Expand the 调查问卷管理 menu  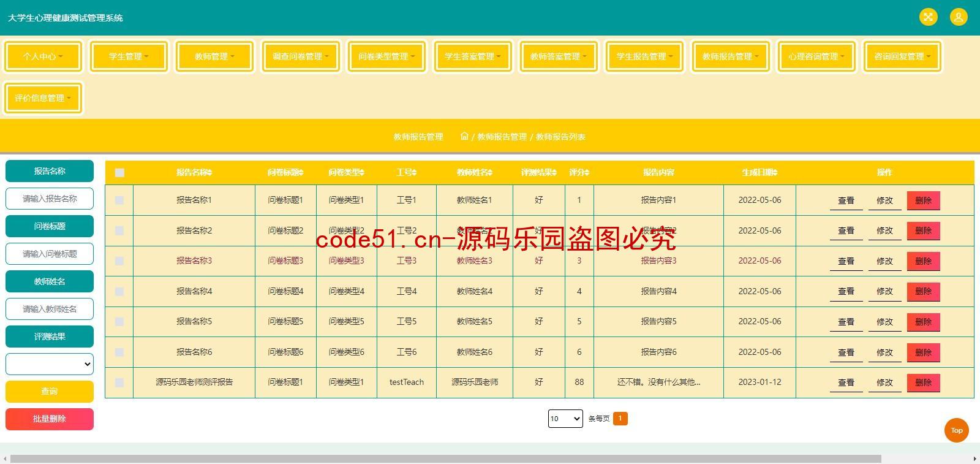click(x=301, y=56)
